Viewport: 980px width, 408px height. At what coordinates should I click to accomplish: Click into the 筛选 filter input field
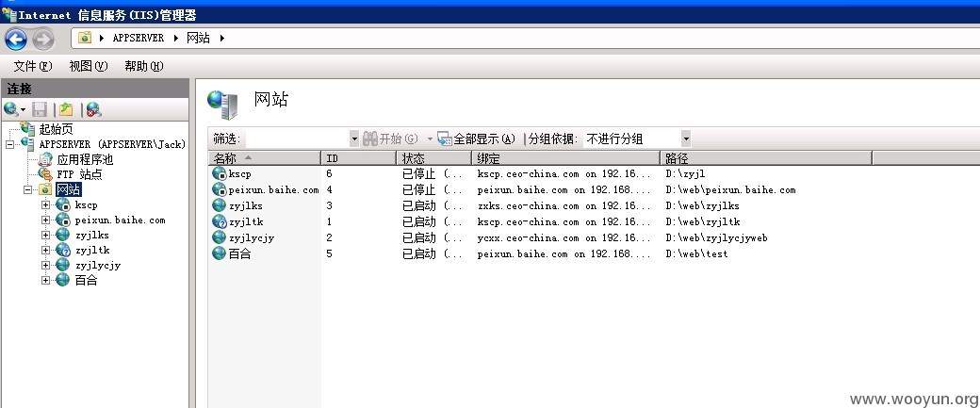(x=298, y=139)
